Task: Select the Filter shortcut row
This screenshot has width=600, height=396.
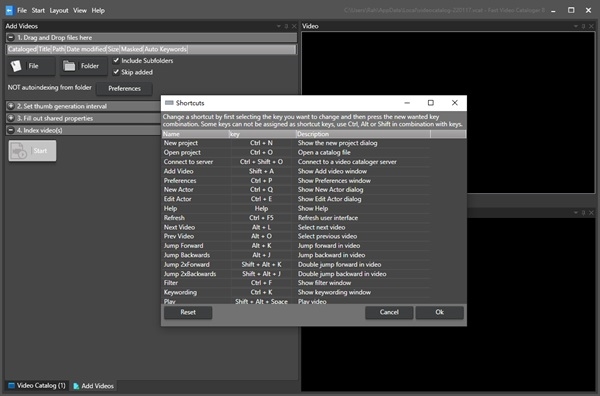Action: (296, 283)
